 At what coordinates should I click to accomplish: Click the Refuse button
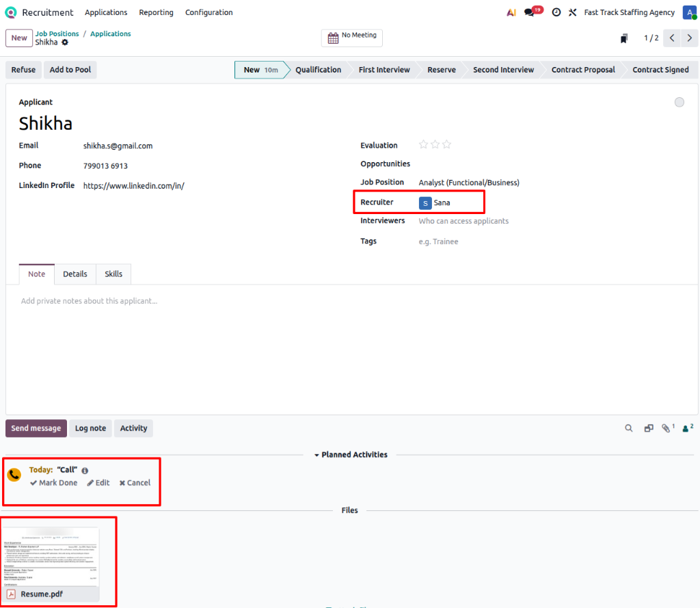[x=23, y=70]
